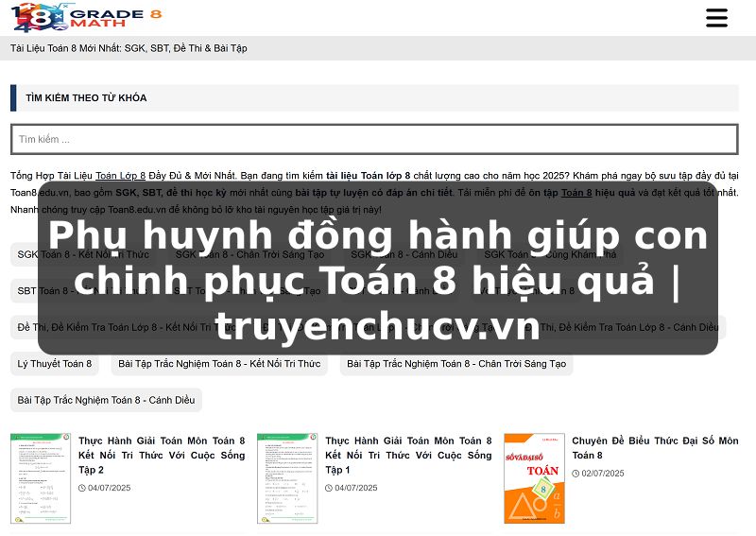Open thumbnail of Thực Hành Giải Toán Tập 1
The image size is (756, 536).
tap(287, 478)
